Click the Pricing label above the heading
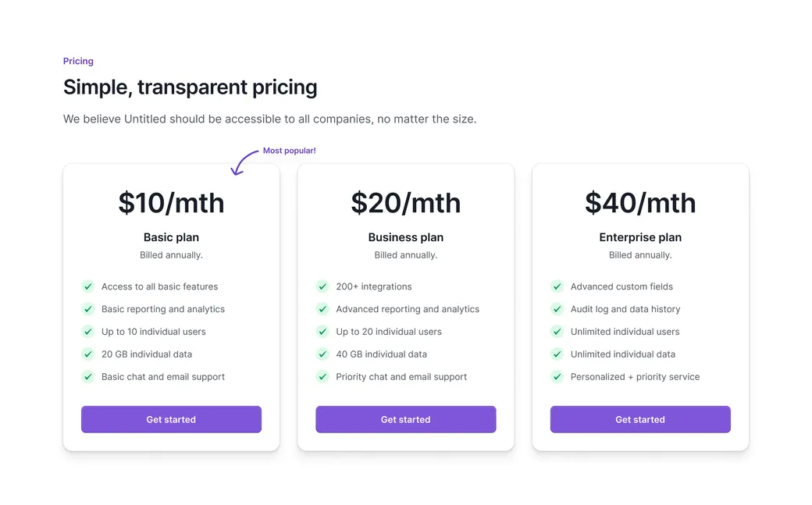Viewport: 812px width, 505px height. (x=78, y=61)
